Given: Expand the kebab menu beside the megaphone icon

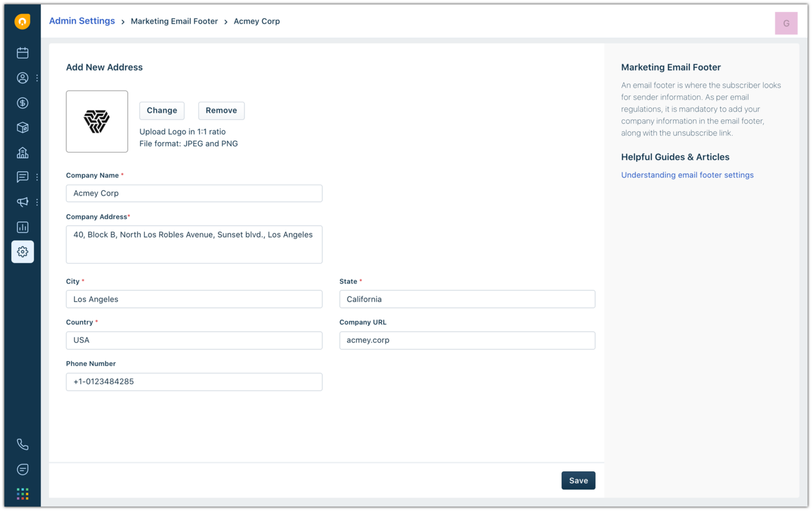Looking at the screenshot, I should [x=37, y=202].
